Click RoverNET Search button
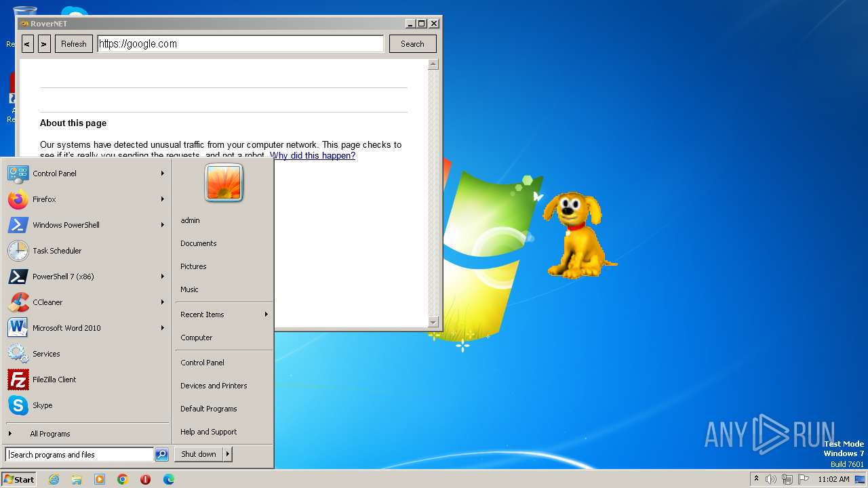This screenshot has height=488, width=868. (x=412, y=44)
